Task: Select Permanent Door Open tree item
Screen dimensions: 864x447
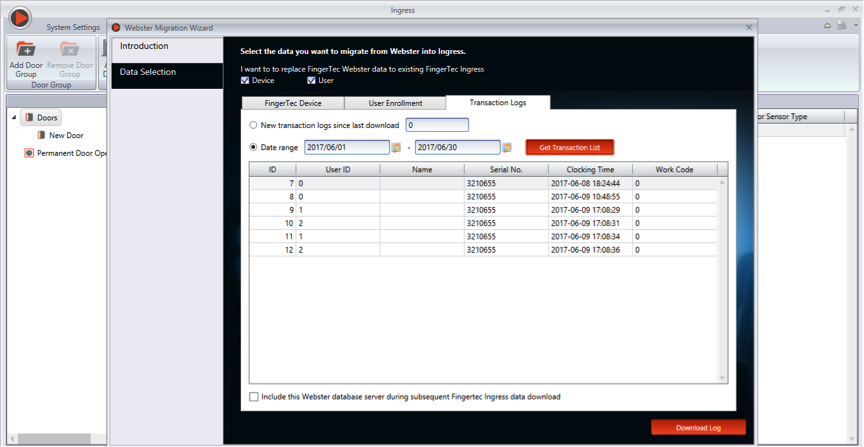Action: [65, 153]
